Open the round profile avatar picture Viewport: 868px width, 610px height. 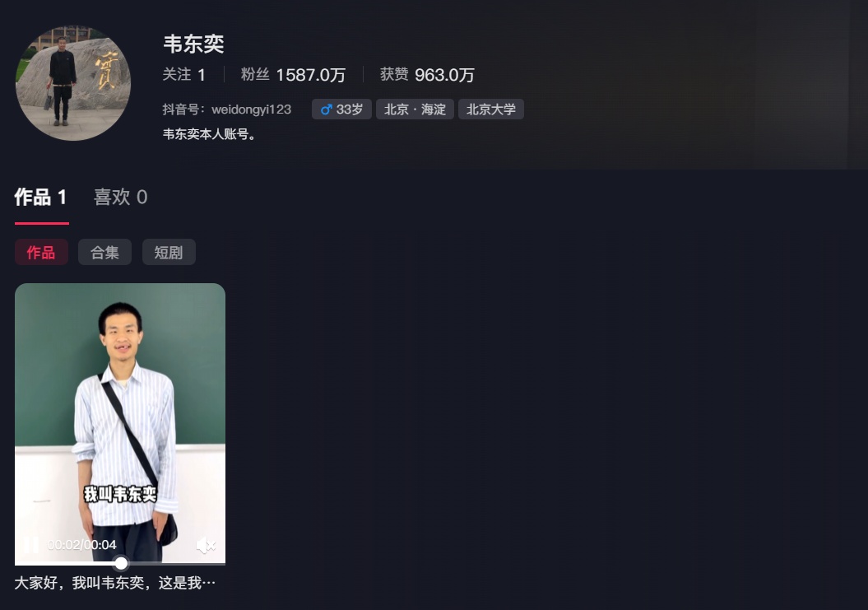[73, 82]
